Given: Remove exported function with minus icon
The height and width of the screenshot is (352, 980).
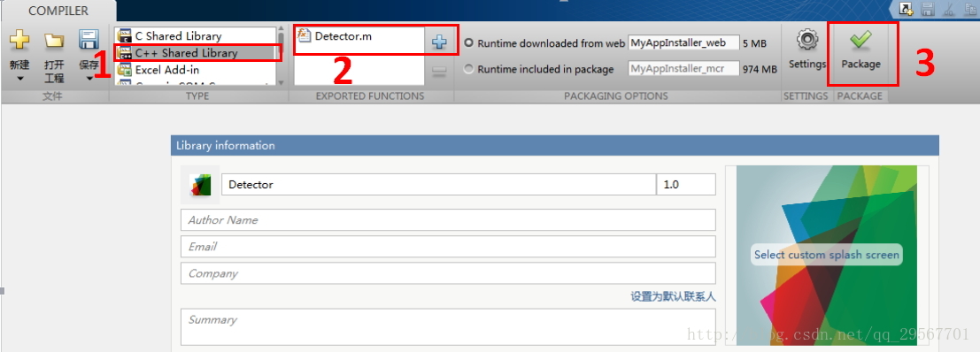Looking at the screenshot, I should (x=439, y=73).
